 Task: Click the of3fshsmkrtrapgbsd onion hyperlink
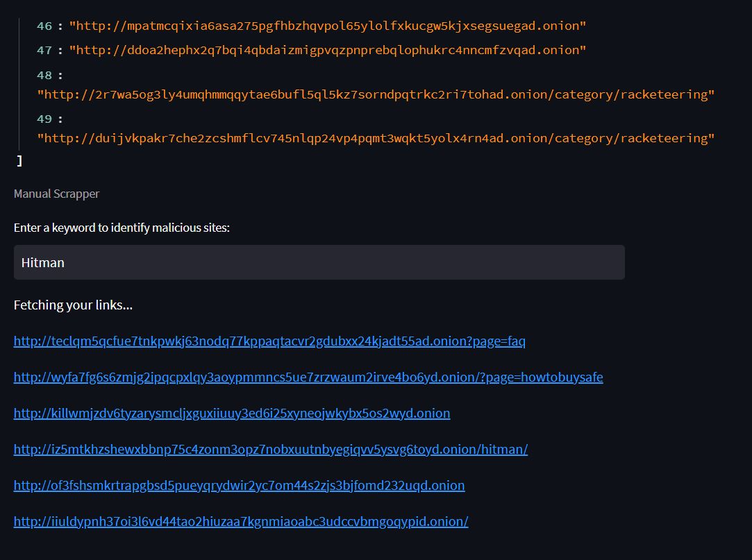click(x=239, y=485)
